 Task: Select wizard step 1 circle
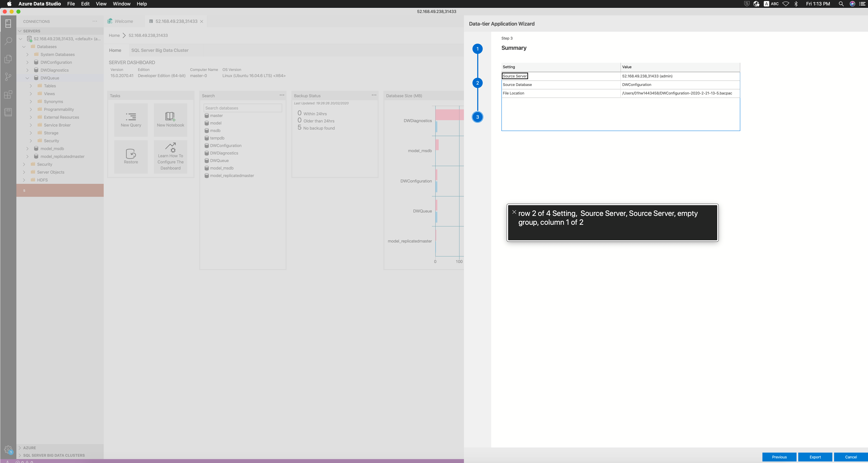[x=477, y=49]
